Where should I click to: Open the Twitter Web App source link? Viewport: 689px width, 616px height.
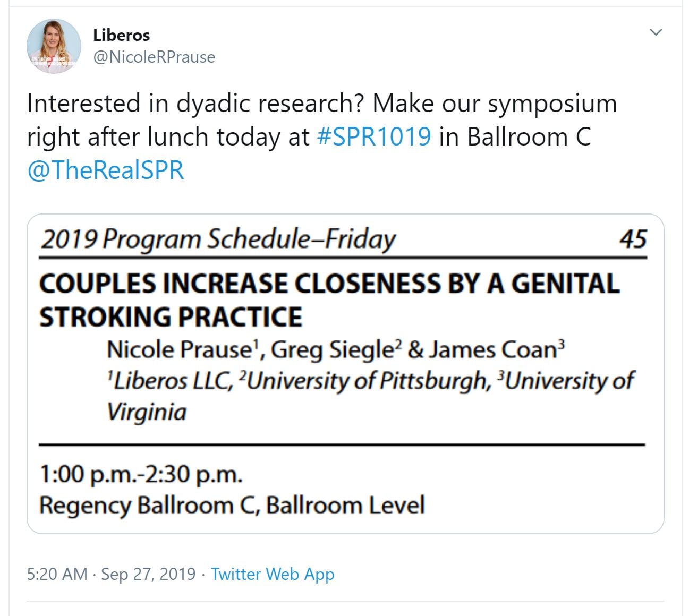(x=273, y=574)
